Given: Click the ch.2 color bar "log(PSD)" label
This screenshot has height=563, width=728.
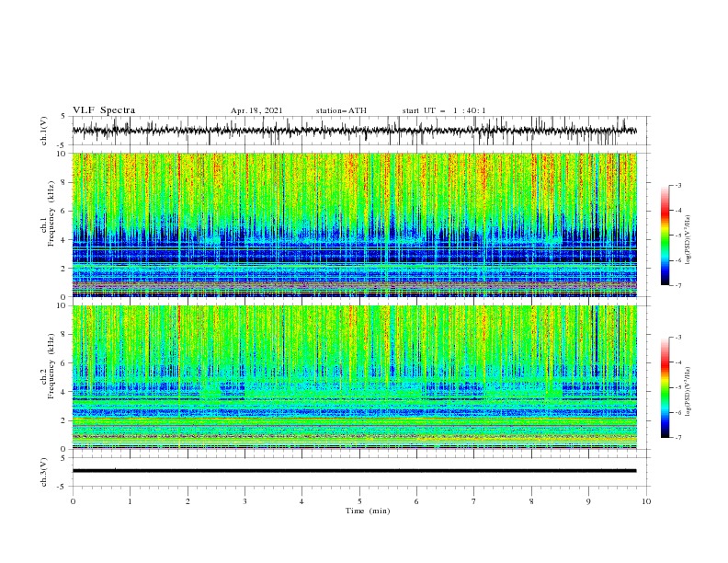Looking at the screenshot, I should click(x=688, y=391).
